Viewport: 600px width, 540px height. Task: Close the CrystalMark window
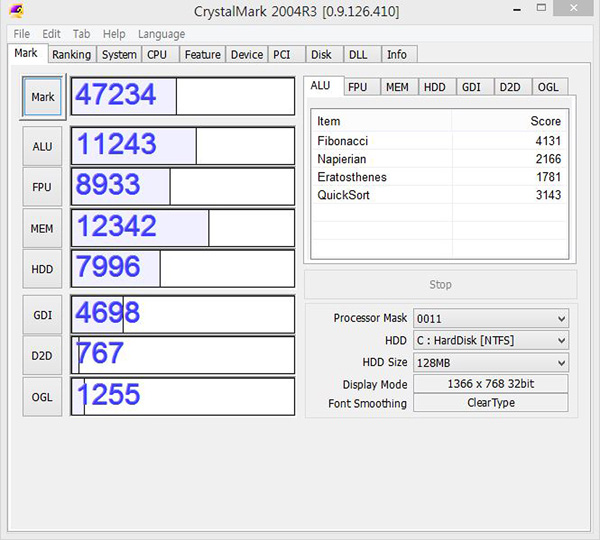click(574, 8)
